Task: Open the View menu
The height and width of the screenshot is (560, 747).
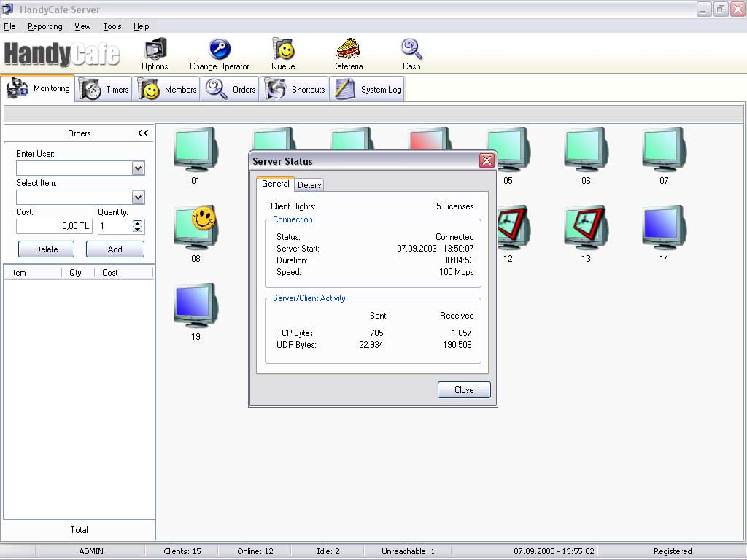Action: pos(82,26)
